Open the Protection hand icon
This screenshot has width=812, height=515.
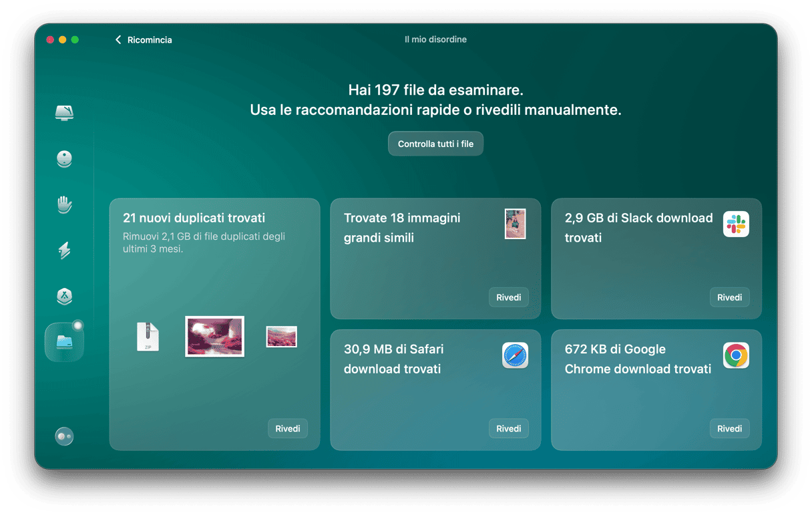click(x=64, y=204)
